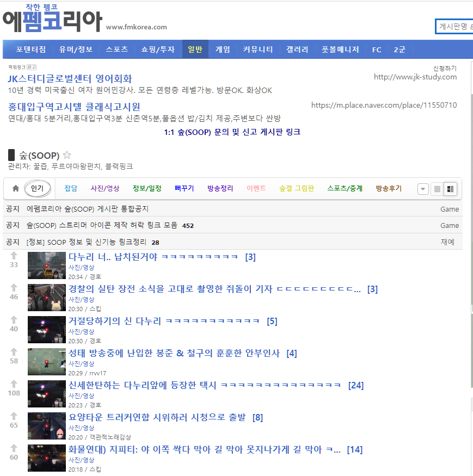Screen dimensions: 473x476
Task: Favorite the 숲(SOOP) board with star icon
Action: click(x=67, y=155)
